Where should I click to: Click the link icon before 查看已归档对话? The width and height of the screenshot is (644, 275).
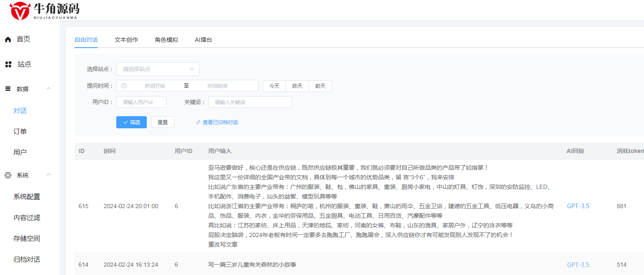[198, 122]
